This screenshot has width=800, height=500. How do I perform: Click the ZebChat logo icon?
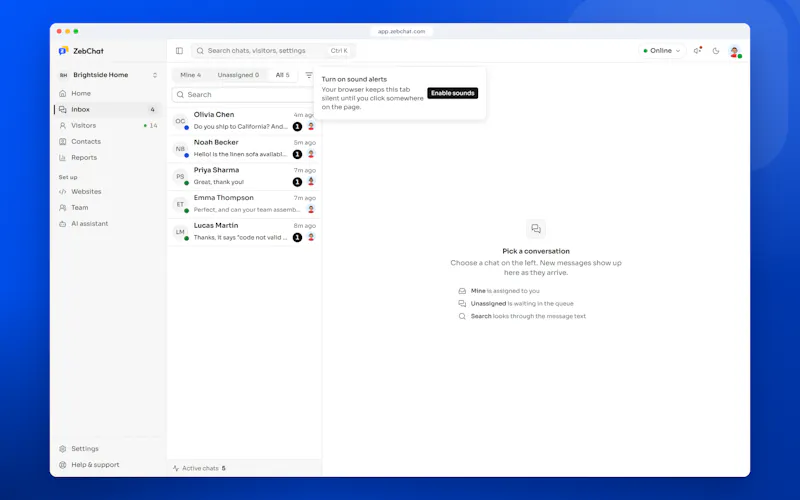[x=63, y=51]
